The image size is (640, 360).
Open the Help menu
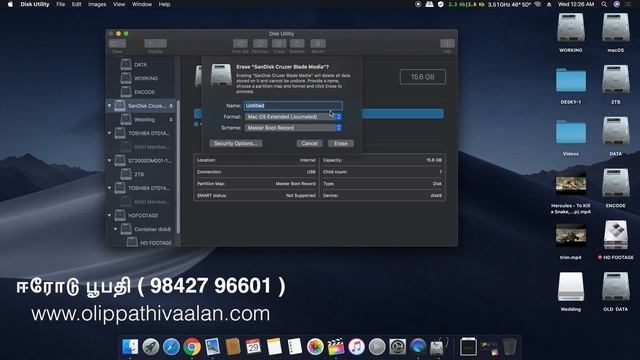point(164,4)
